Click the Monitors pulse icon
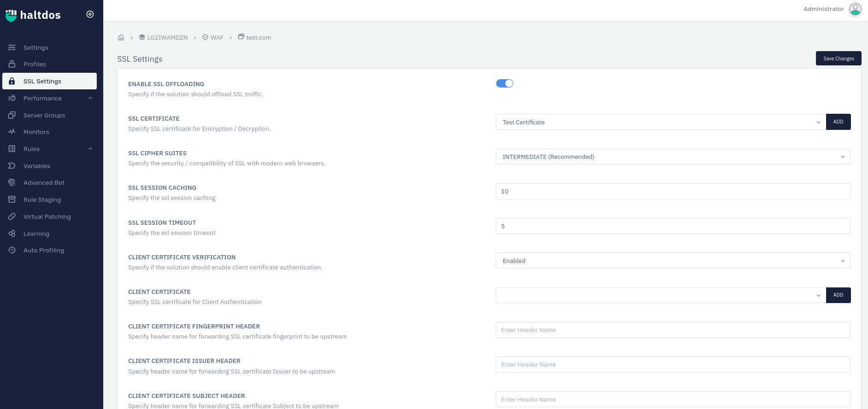Image resolution: width=868 pixels, height=409 pixels. coord(12,132)
